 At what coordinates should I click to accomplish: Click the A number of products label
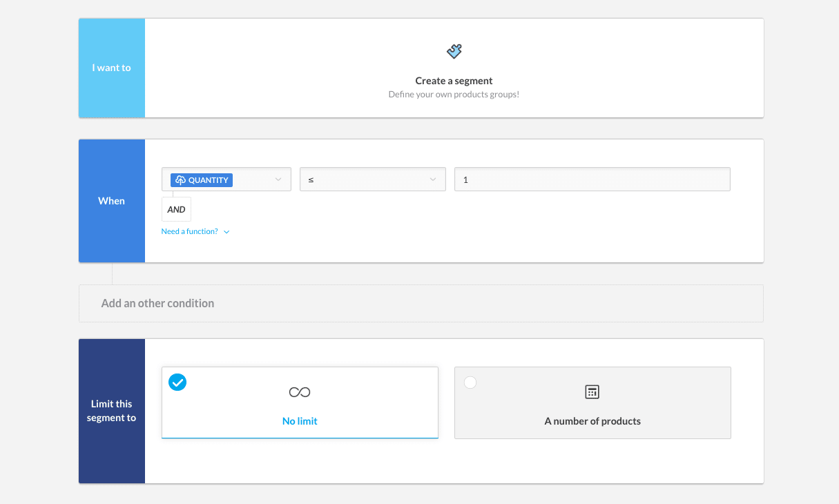tap(592, 421)
